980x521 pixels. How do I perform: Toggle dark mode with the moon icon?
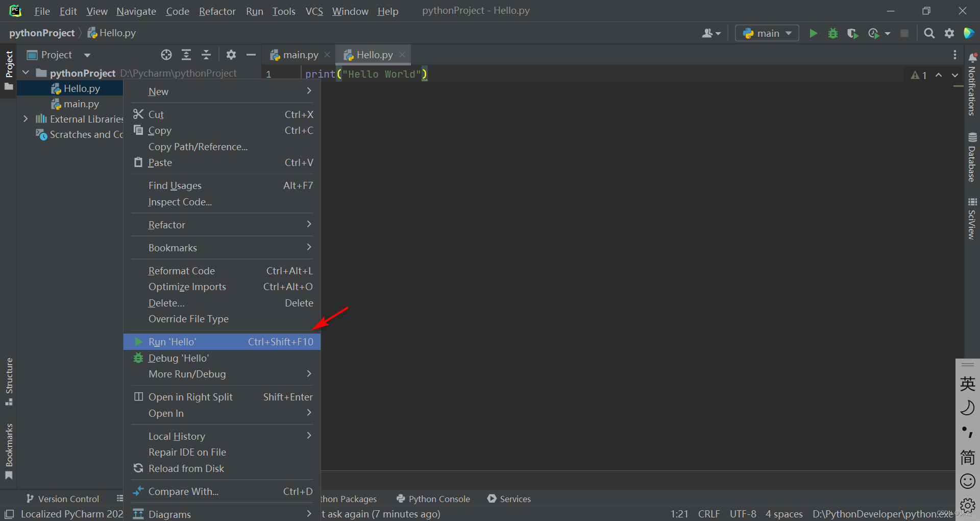click(967, 408)
